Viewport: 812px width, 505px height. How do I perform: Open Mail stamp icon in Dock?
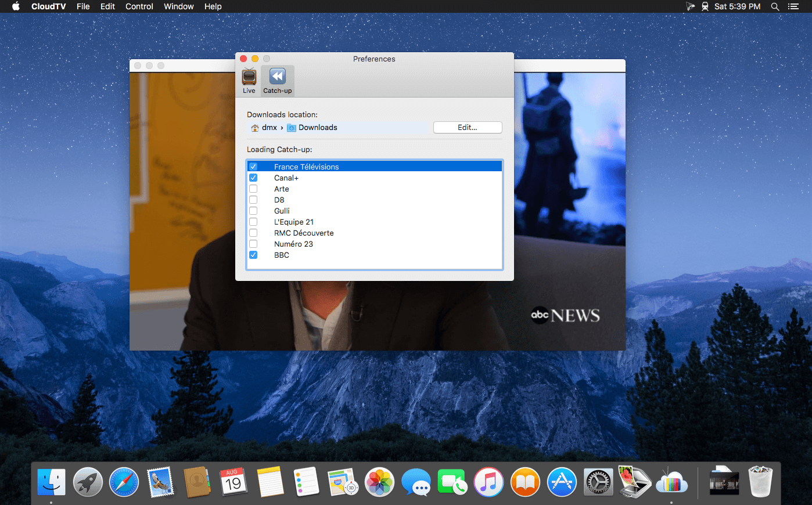coord(161,482)
